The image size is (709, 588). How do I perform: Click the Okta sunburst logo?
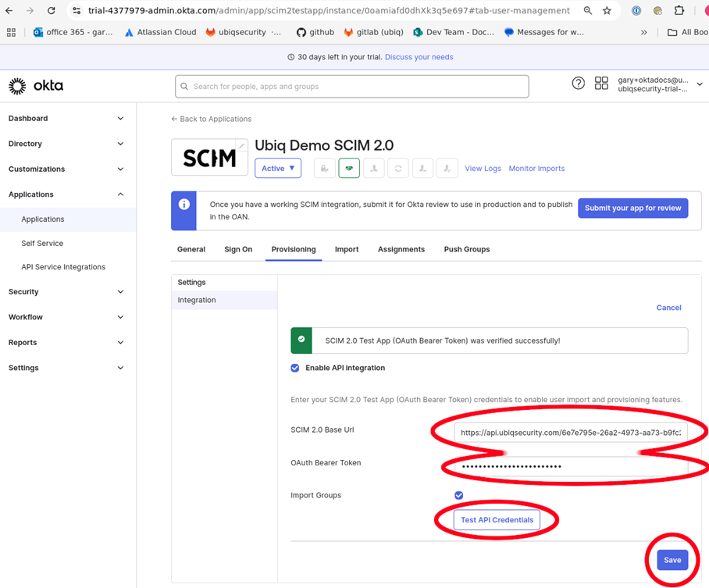point(17,86)
